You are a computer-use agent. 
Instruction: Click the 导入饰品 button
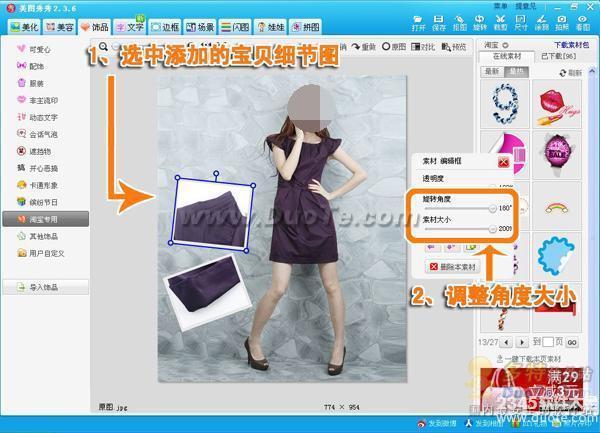point(45,287)
